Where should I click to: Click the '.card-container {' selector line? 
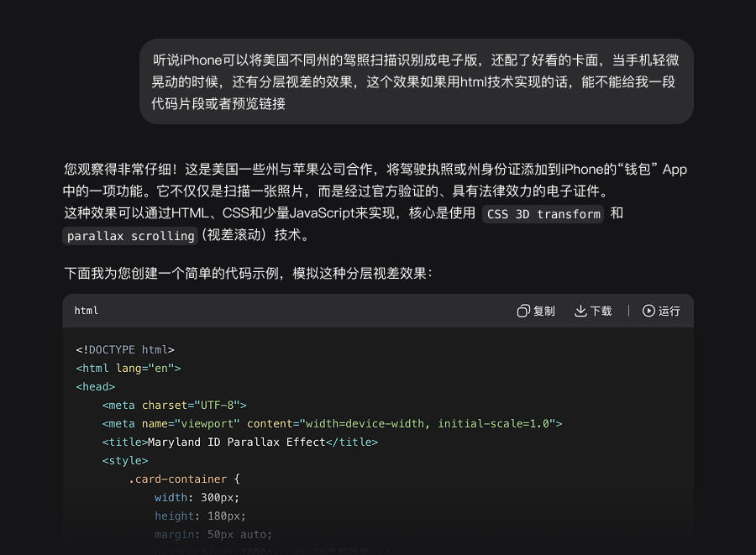[184, 479]
